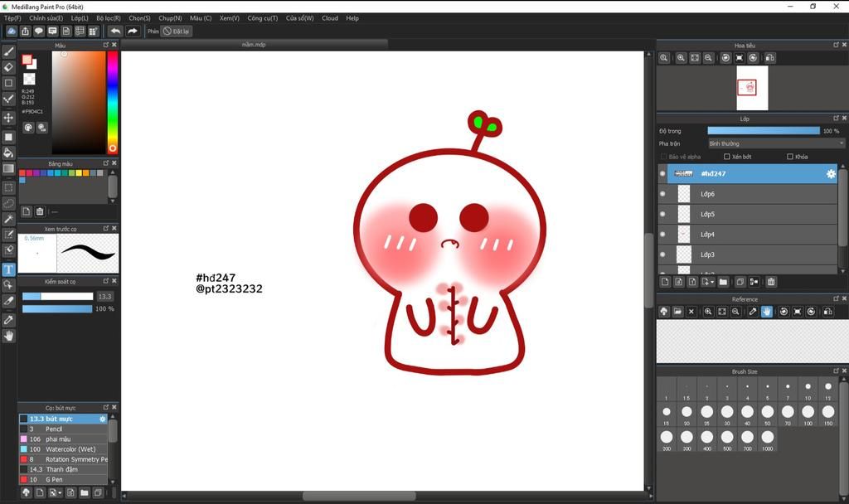This screenshot has width=849, height=504.
Task: Choose brush size preset 100
Action: [x=808, y=414]
